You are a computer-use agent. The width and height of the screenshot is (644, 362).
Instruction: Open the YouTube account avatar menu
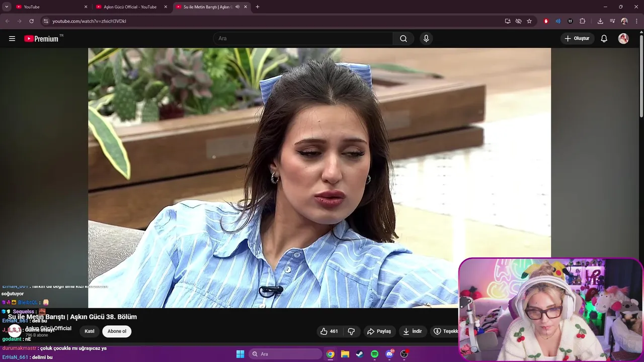tap(623, 39)
